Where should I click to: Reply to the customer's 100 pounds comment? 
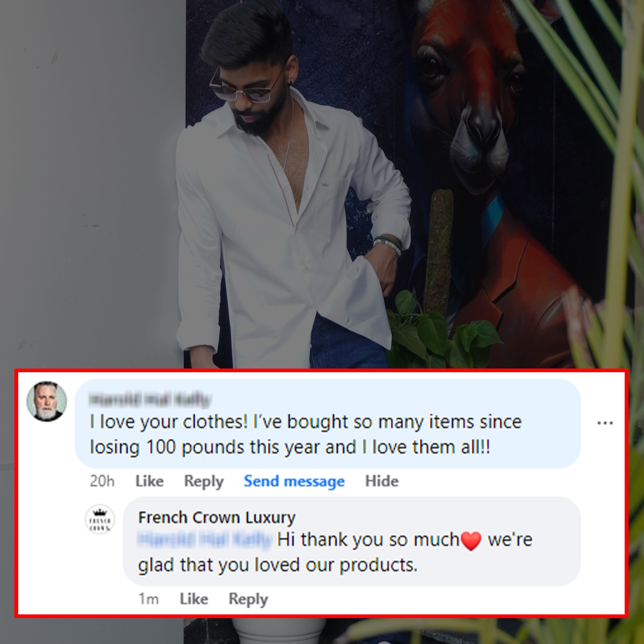pos(204,481)
